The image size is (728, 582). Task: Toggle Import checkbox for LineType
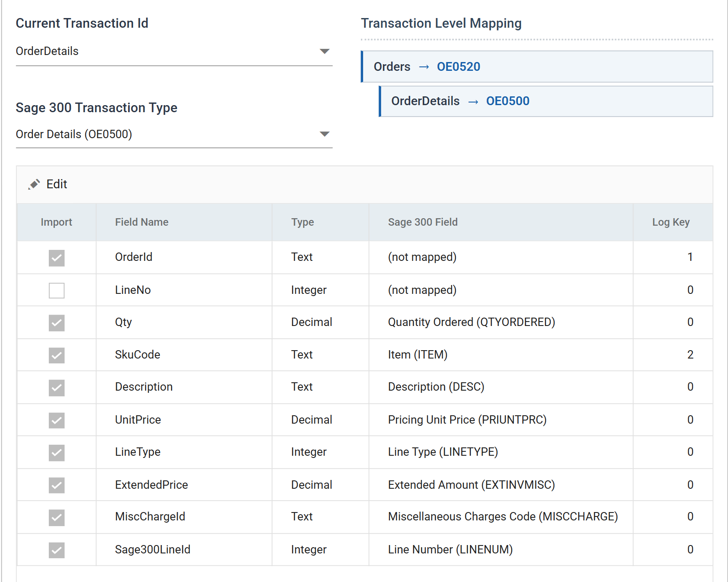pos(57,453)
